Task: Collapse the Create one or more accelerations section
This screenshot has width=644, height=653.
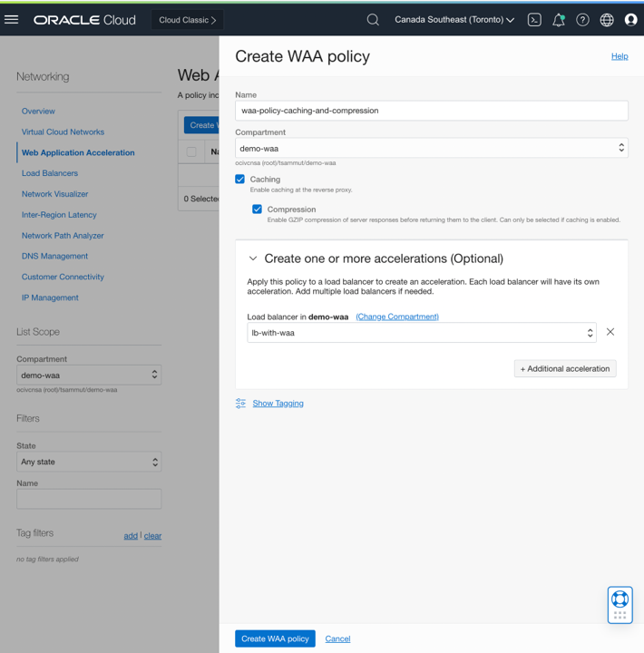Action: [253, 258]
